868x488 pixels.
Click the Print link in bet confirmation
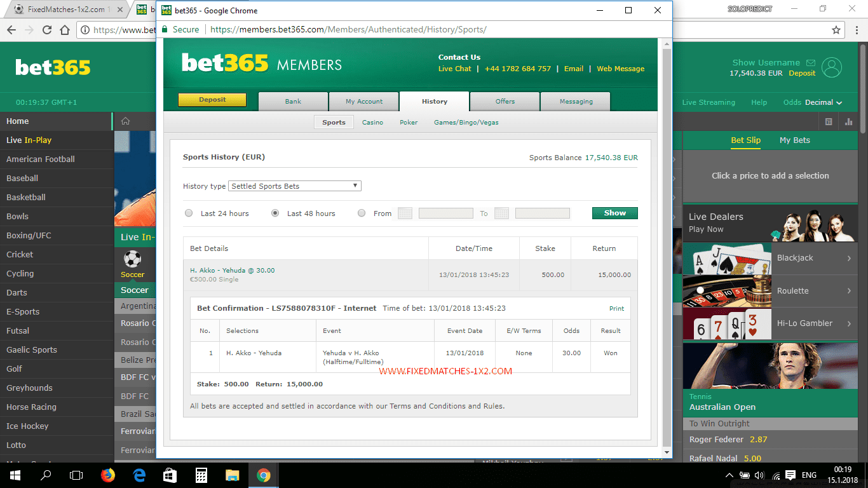point(616,309)
